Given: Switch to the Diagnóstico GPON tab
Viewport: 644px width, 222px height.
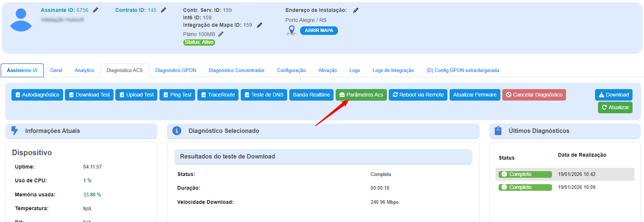Looking at the screenshot, I should click(x=175, y=70).
